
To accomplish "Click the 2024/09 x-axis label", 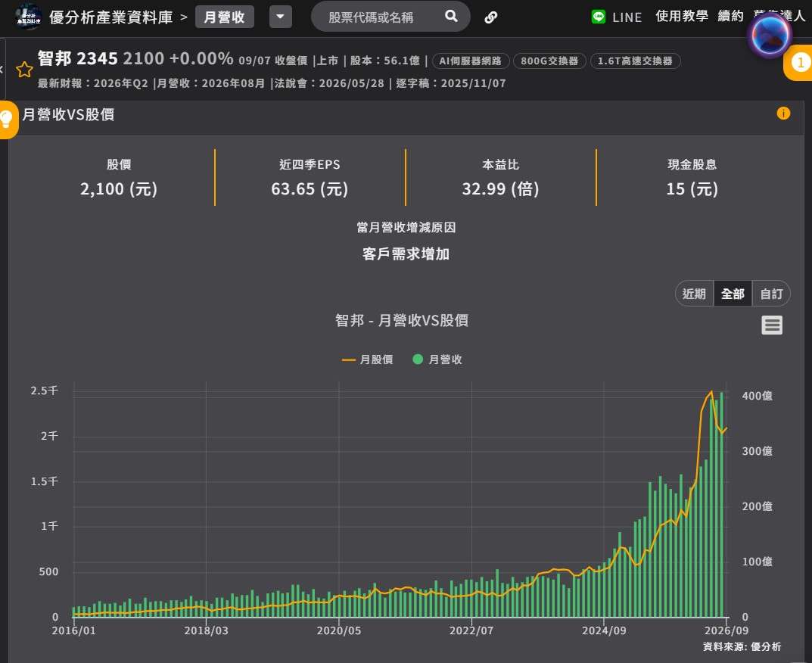I will (x=604, y=630).
